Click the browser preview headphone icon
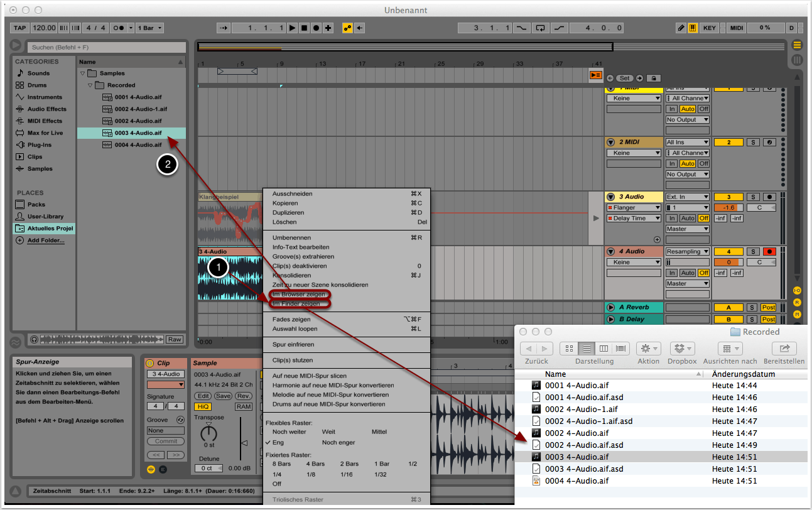 point(33,339)
